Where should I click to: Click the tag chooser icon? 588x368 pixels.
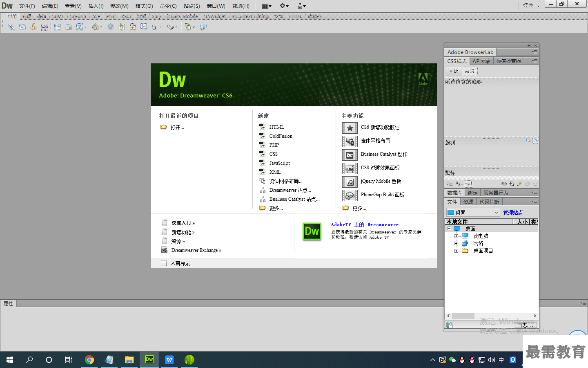pyautogui.click(x=203, y=27)
